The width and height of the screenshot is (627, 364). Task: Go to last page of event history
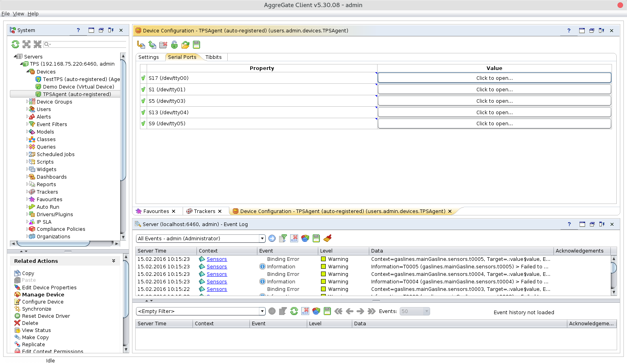pyautogui.click(x=371, y=311)
